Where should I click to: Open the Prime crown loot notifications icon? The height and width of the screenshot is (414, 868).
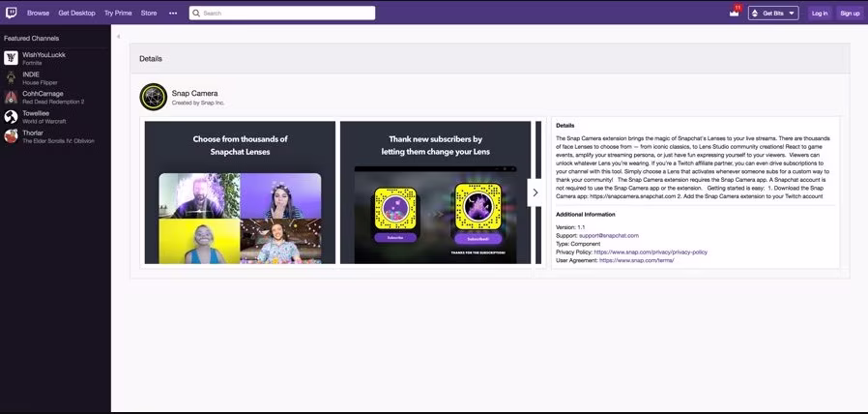click(x=735, y=13)
